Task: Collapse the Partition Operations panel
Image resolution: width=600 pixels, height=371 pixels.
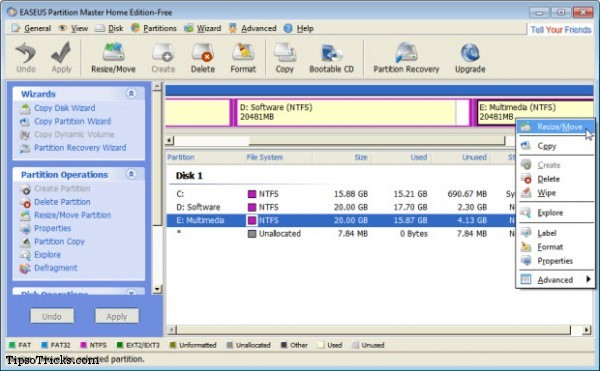Action: coord(131,174)
